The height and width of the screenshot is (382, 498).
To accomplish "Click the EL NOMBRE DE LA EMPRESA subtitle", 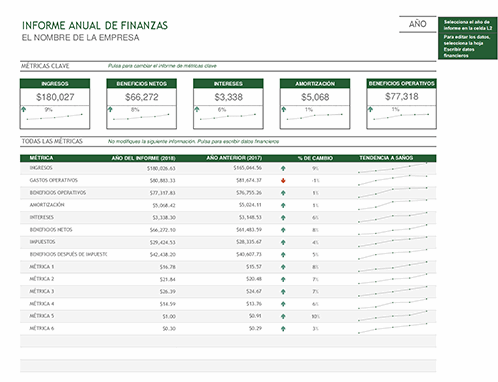I will pos(81,38).
